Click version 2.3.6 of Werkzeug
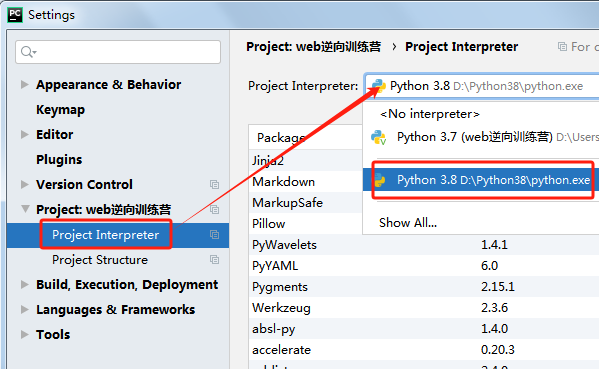 click(494, 308)
